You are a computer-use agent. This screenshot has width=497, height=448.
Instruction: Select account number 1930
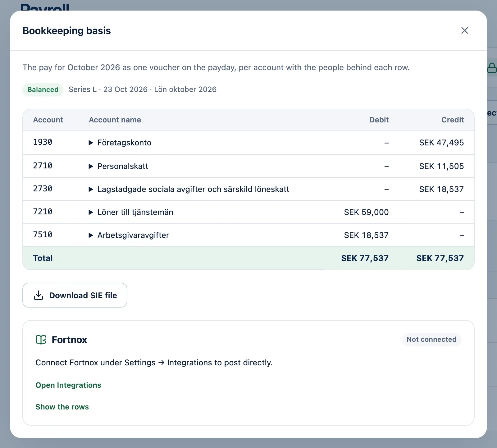coord(43,142)
